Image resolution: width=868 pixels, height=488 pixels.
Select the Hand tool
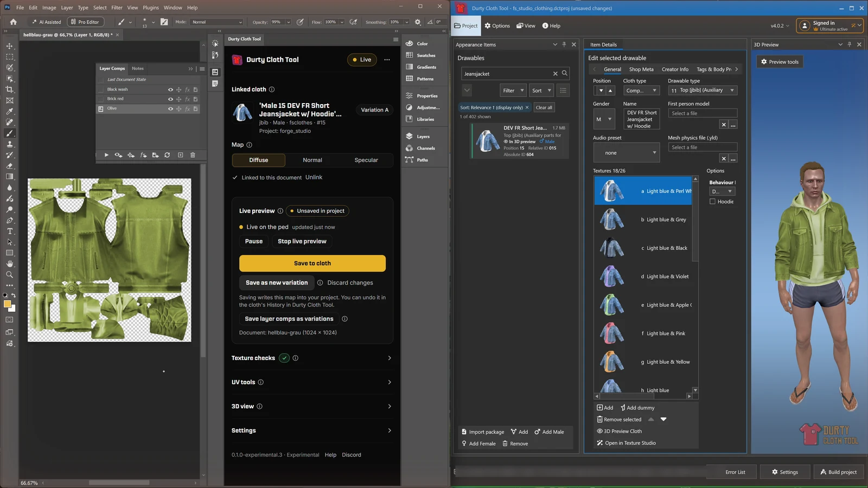pos(9,264)
